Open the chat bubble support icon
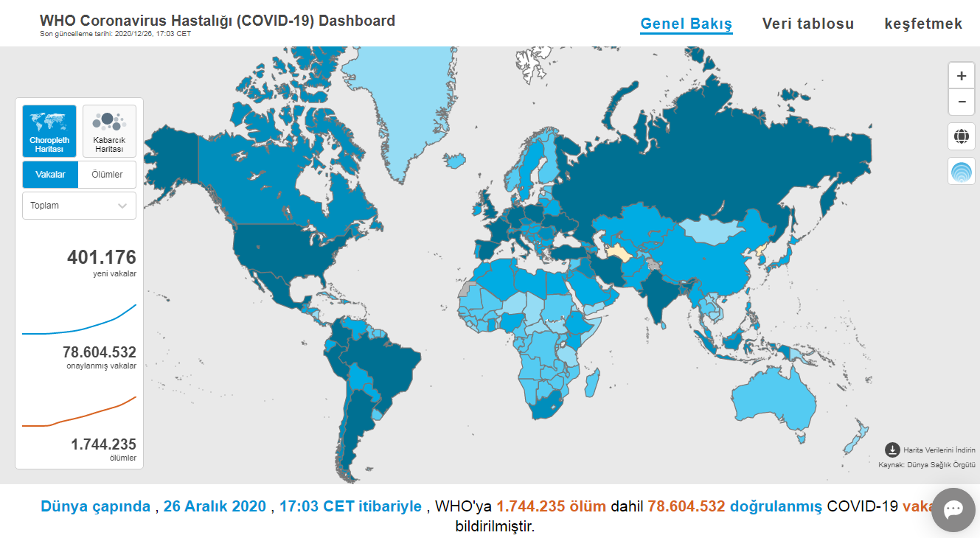 (953, 510)
